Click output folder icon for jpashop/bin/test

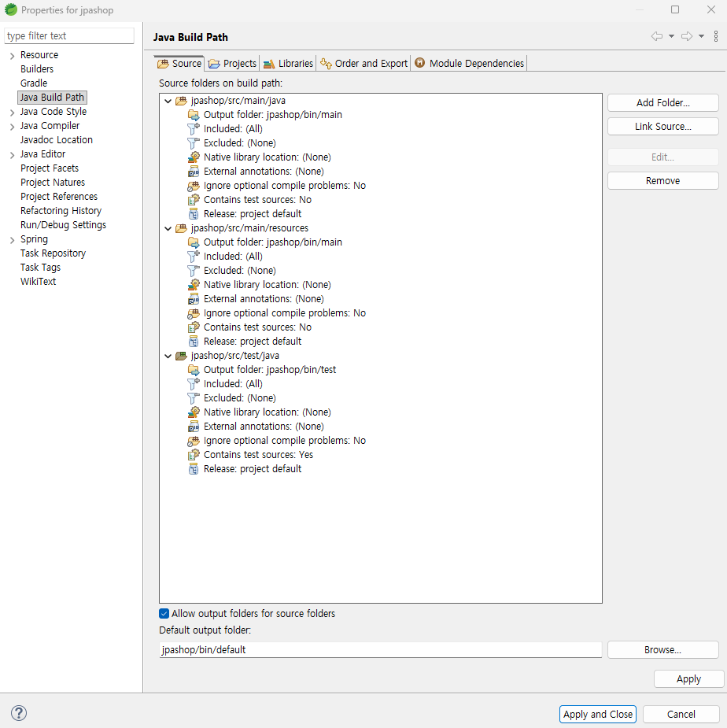pyautogui.click(x=194, y=370)
